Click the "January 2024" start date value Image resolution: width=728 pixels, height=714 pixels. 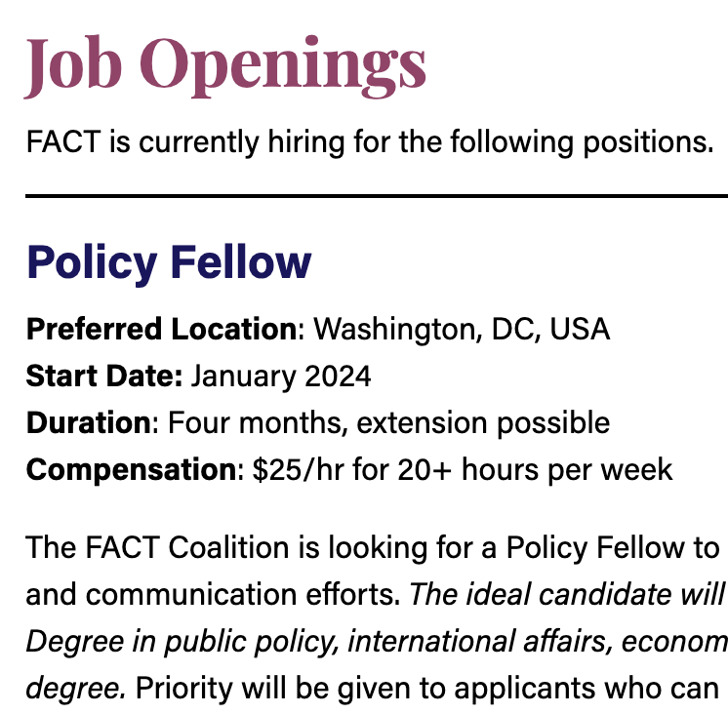281,377
